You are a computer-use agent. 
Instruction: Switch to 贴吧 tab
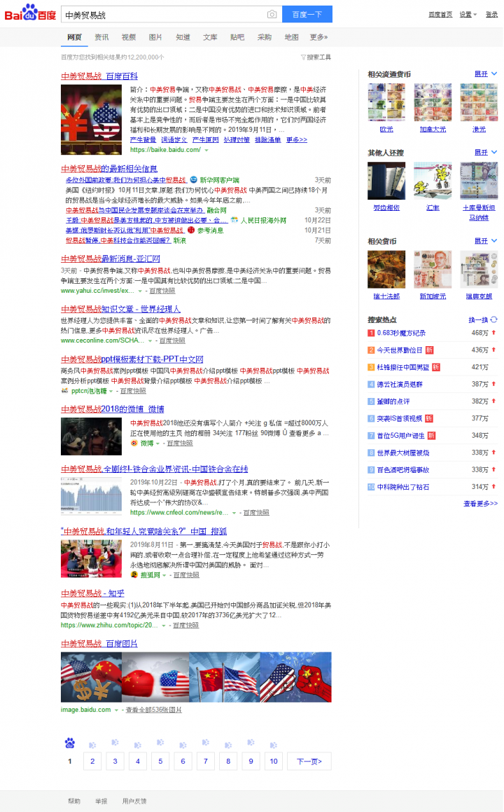[237, 37]
